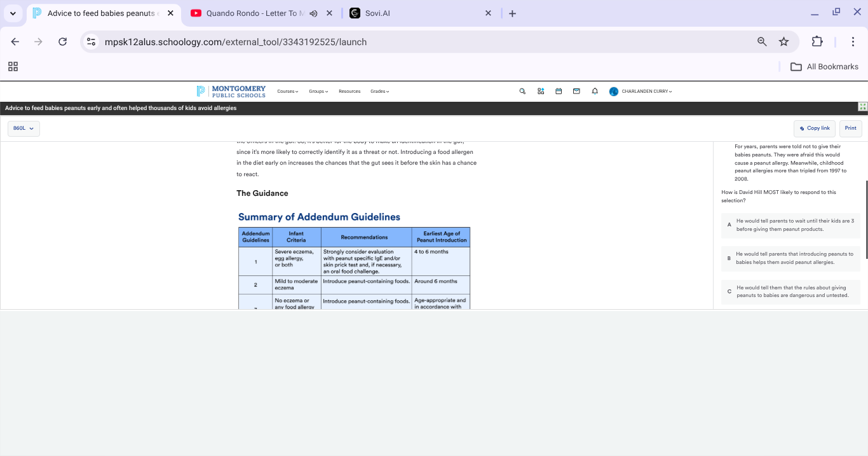Expand the Grades dropdown menu

(380, 92)
